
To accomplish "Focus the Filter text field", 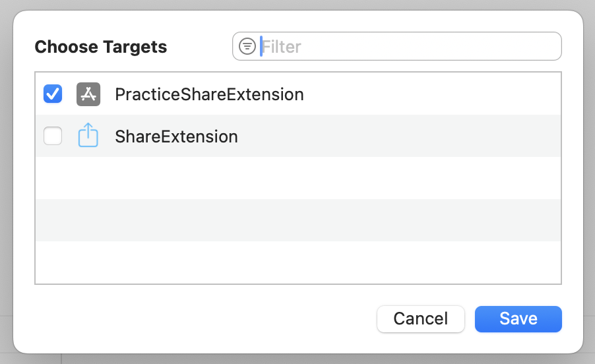I will tap(409, 46).
